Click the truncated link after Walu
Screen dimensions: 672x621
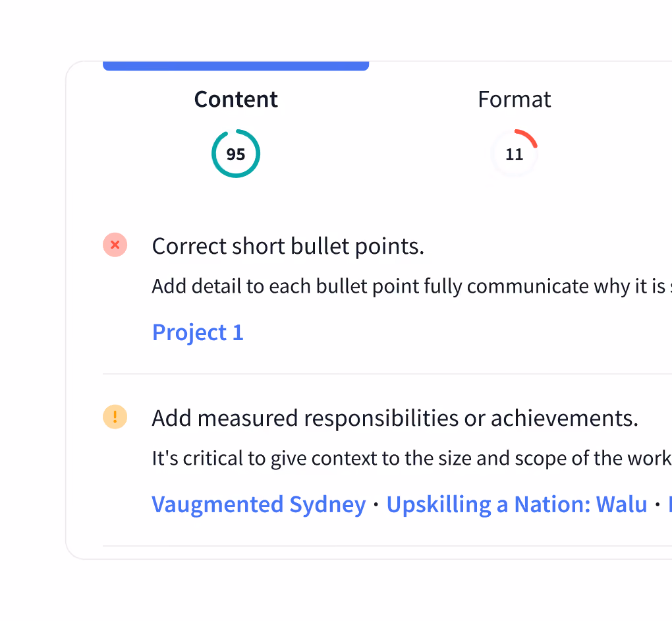point(670,504)
